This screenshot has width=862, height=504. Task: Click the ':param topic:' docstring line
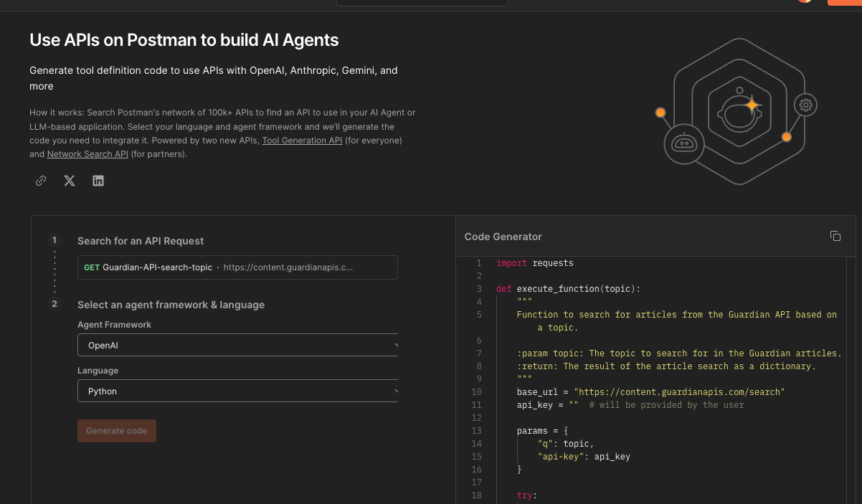[679, 353]
